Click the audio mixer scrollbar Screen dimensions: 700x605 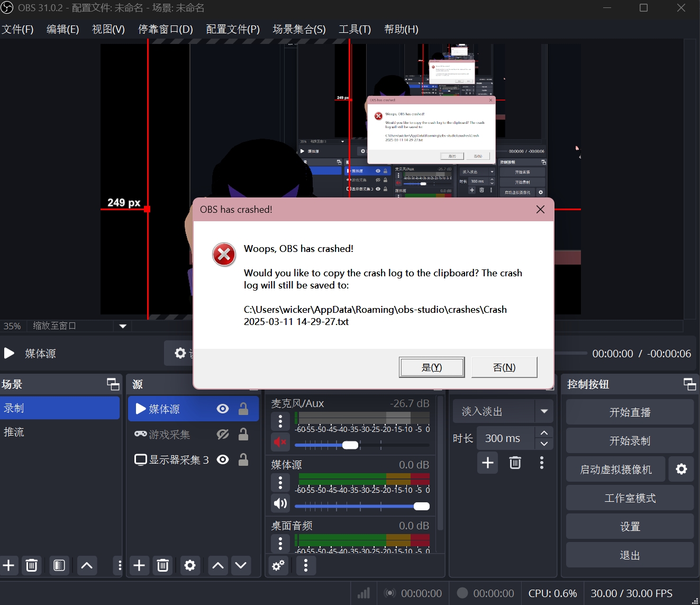tap(440, 463)
